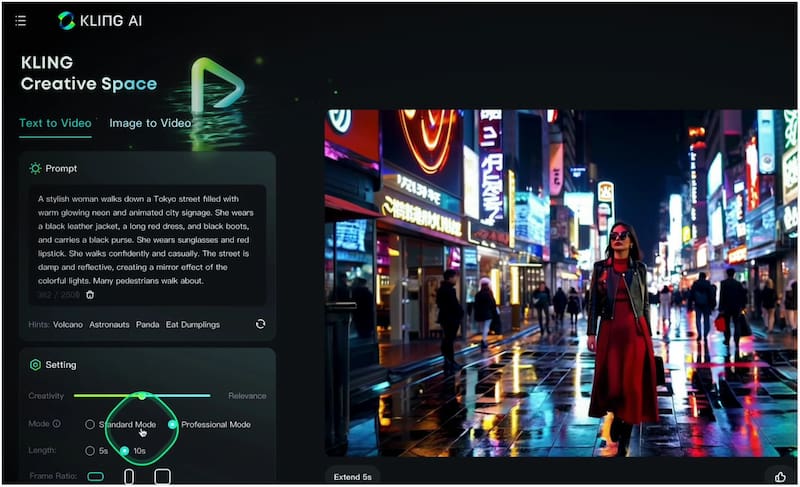Select square frame ratio icon
This screenshot has height=487, width=800.
[162, 476]
